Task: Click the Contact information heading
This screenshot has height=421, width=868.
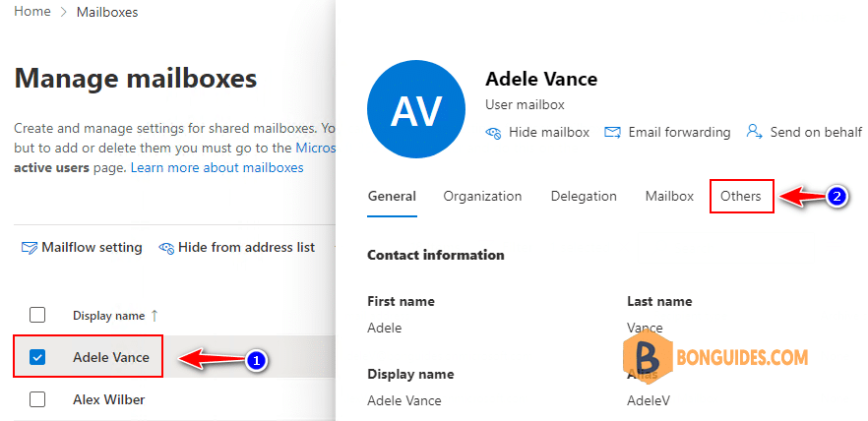Action: point(436,255)
